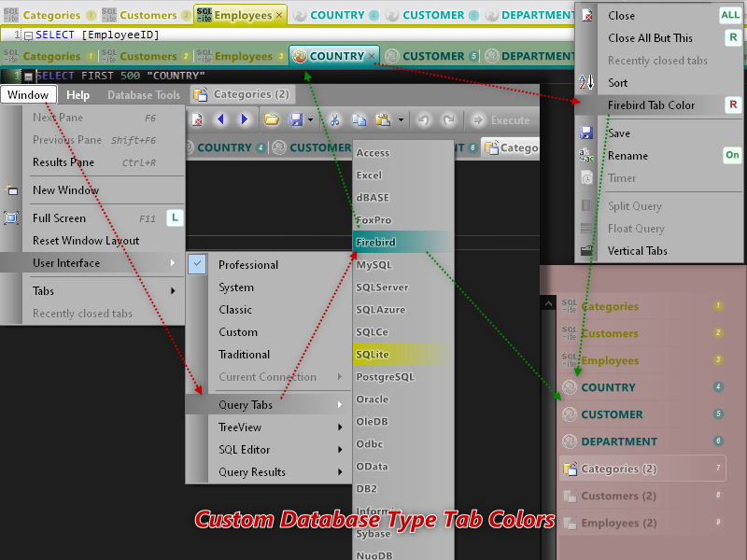Click the Rename icon in tab context menu

pyautogui.click(x=586, y=155)
